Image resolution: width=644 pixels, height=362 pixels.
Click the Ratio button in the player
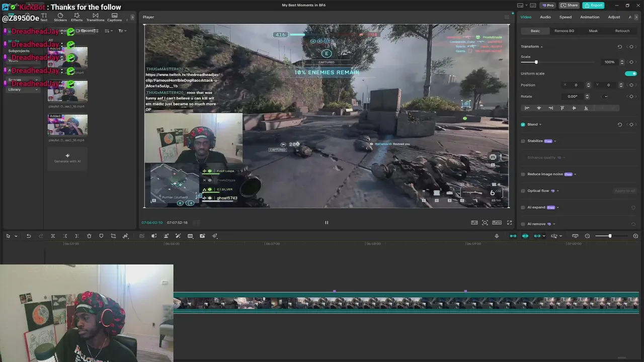[x=497, y=222]
